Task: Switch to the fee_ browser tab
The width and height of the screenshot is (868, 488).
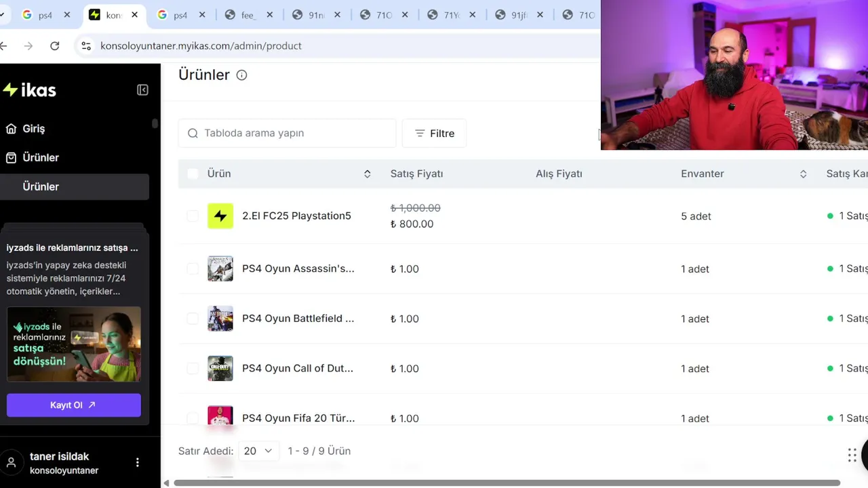Action: (x=248, y=15)
